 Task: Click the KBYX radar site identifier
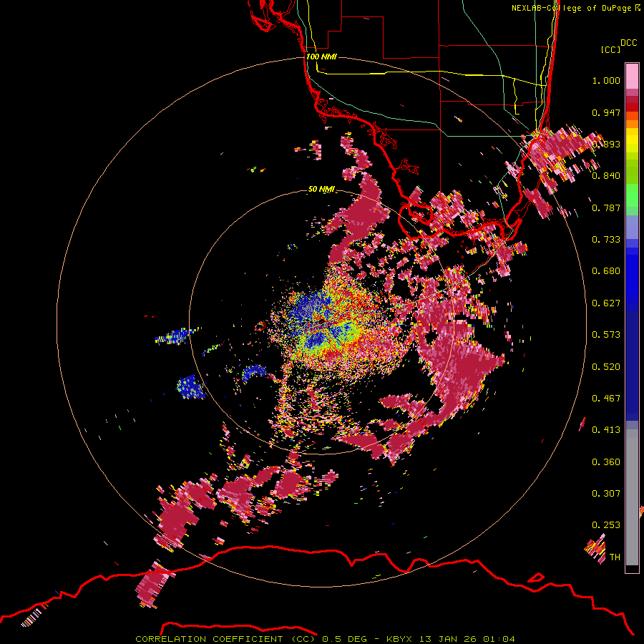[x=400, y=639]
